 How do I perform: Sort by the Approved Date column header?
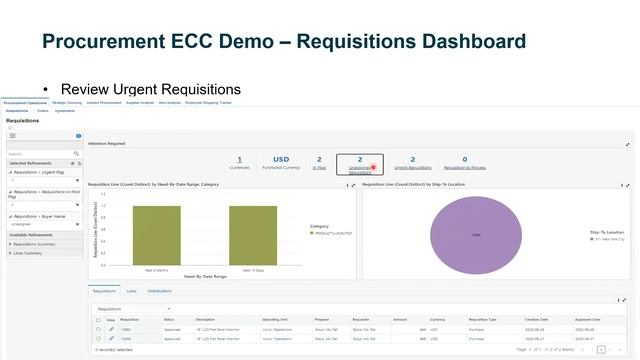point(587,320)
